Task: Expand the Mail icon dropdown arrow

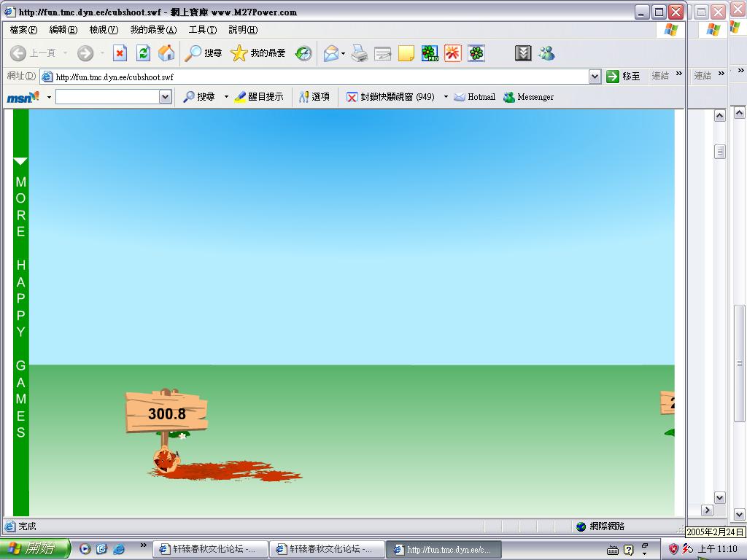Action: tap(343, 53)
